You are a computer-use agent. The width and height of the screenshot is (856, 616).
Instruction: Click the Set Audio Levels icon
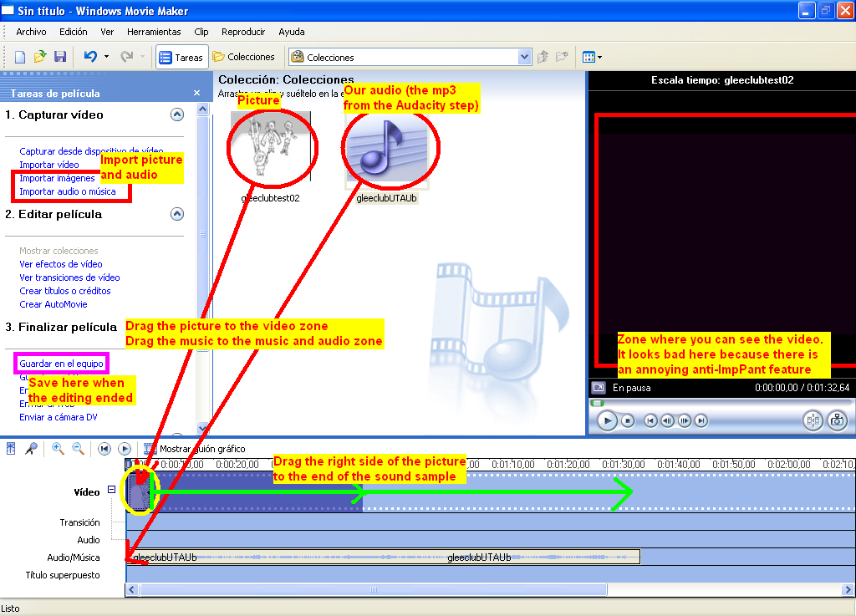click(11, 449)
